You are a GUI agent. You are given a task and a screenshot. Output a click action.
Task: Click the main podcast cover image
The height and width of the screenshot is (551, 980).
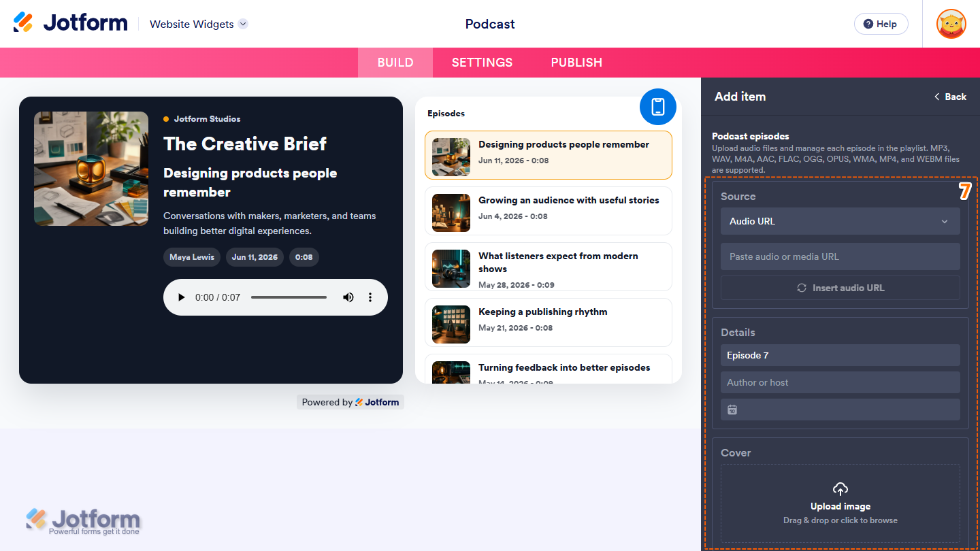click(x=91, y=169)
